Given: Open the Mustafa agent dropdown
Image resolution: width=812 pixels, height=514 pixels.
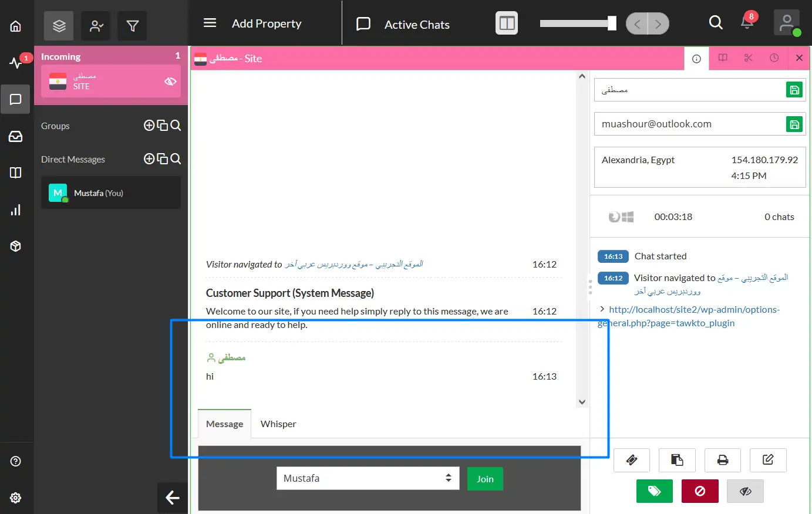Looking at the screenshot, I should pos(368,478).
